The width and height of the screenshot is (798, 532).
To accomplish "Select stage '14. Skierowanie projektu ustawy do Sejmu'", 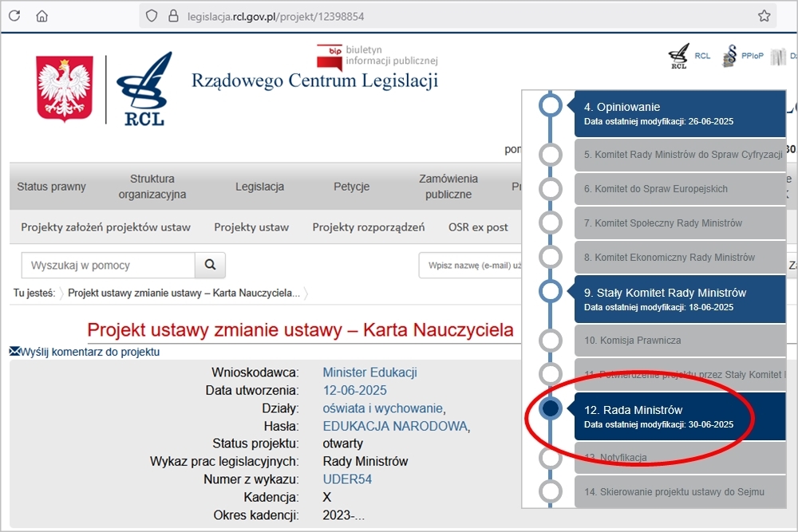I will pos(680,492).
